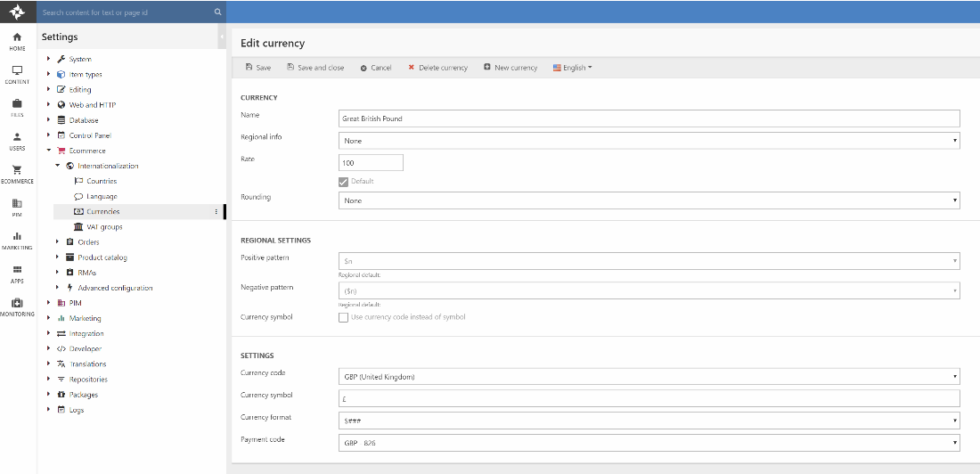Viewport: 980px width, 474px height.
Task: Go to the Users section icon
Action: (x=17, y=141)
